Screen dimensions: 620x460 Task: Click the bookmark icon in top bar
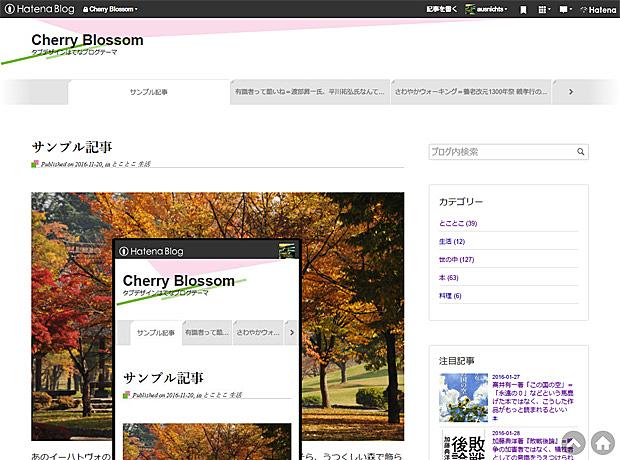click(523, 9)
